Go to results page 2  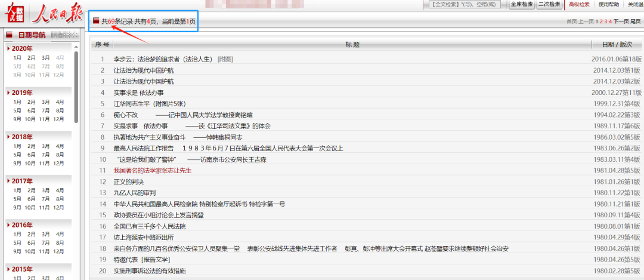click(601, 21)
